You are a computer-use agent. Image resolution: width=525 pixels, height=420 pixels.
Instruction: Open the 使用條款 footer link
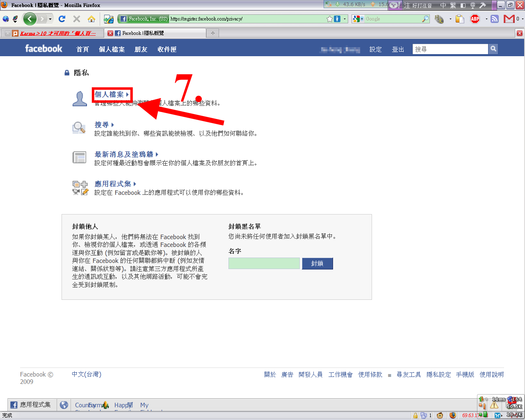pos(370,374)
